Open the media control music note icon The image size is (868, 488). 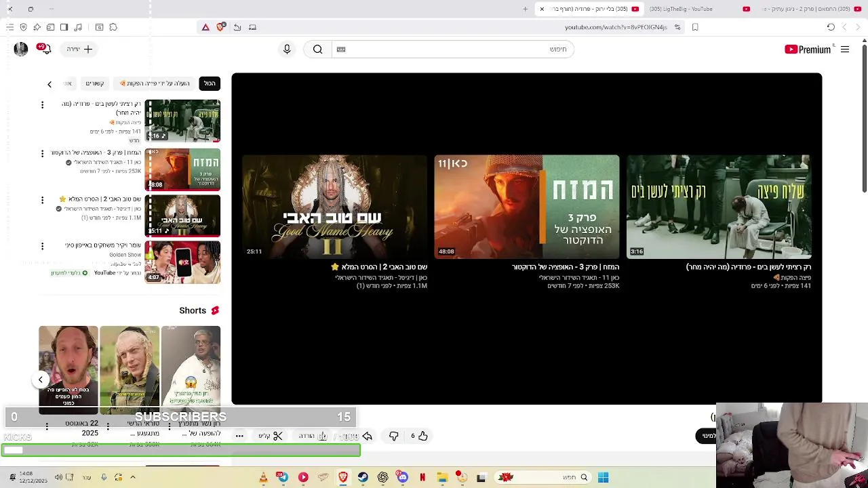(x=78, y=27)
